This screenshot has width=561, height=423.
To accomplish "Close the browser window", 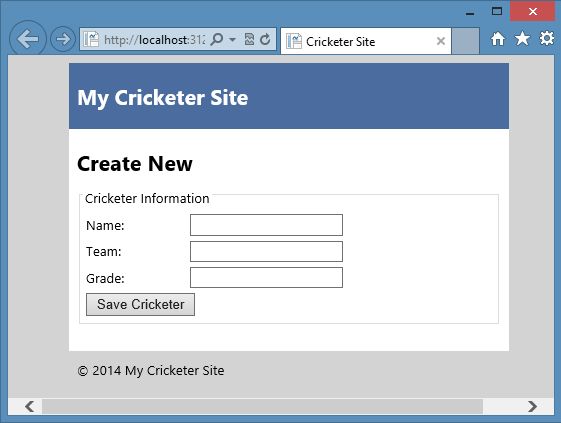I will pos(532,11).
